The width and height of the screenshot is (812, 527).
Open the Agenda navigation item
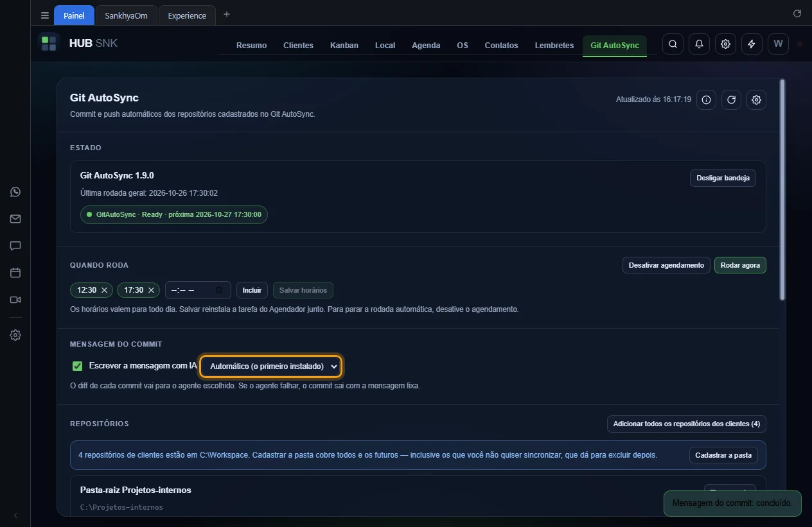click(x=426, y=46)
